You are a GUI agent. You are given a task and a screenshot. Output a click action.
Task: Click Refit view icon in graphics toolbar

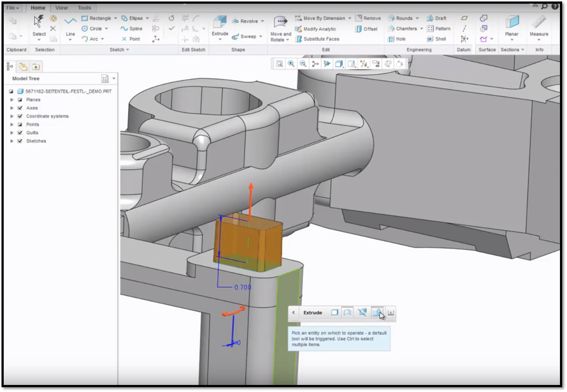279,64
